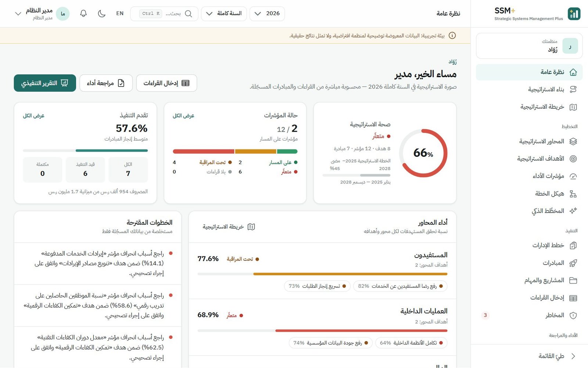This screenshot has width=588, height=368.
Task: Click the قيد التنفيذ 6 tile
Action: click(85, 170)
